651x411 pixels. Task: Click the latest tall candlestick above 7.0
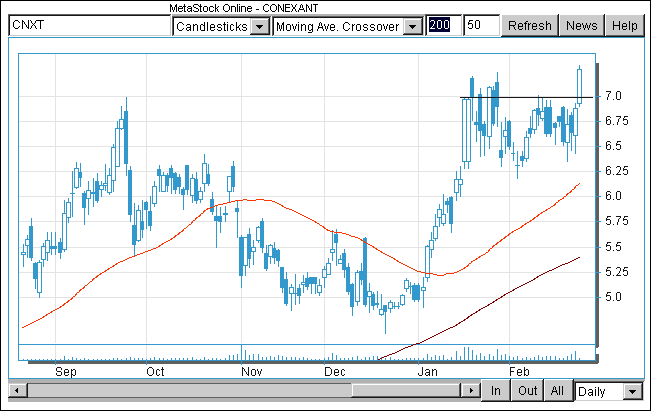tap(579, 86)
